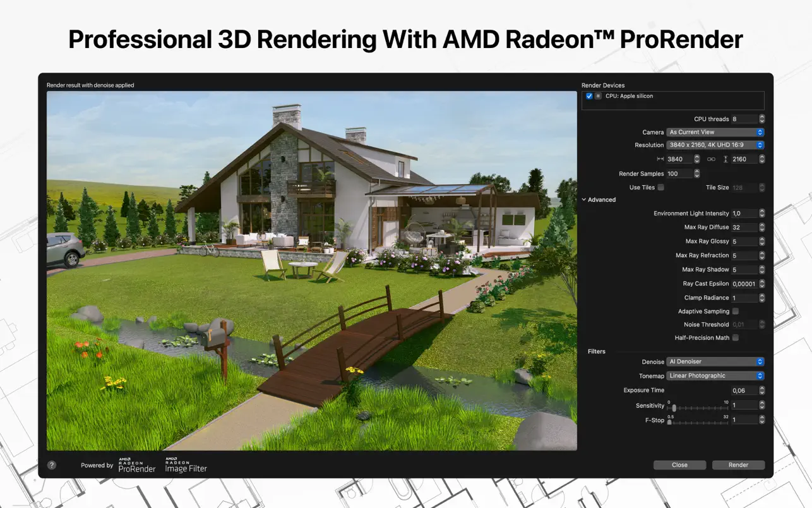The image size is (812, 508).
Task: Enable the Use Tiles checkbox
Action: coord(660,188)
